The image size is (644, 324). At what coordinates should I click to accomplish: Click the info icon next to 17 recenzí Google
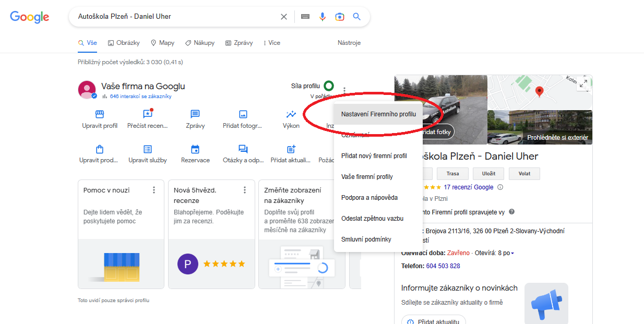click(500, 187)
